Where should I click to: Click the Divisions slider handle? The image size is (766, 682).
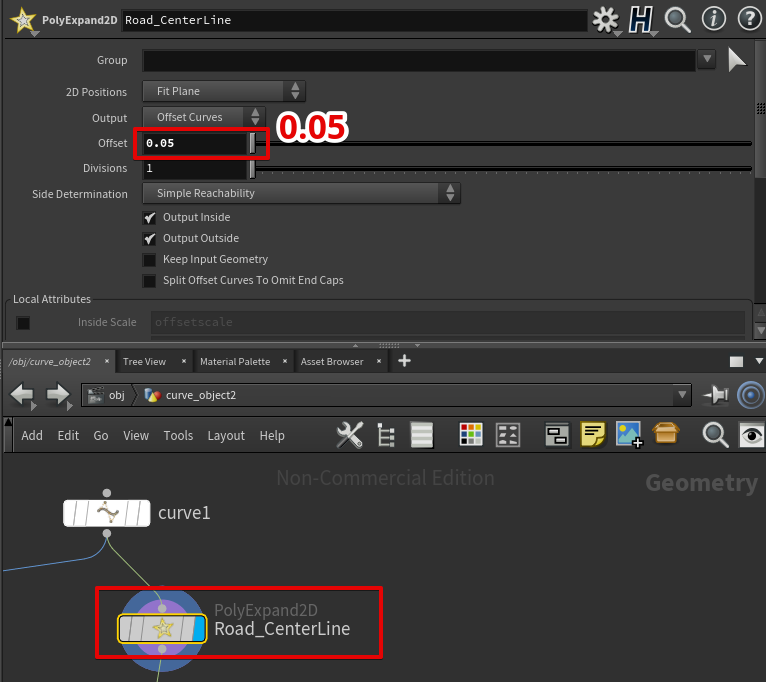pyautogui.click(x=253, y=169)
